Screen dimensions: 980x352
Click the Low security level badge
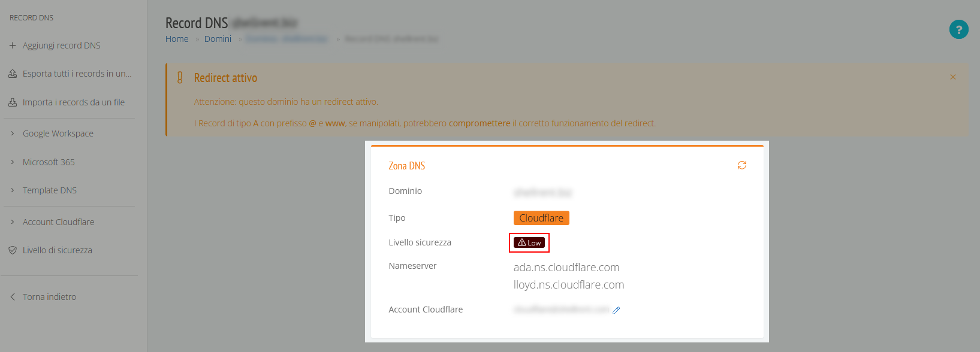tap(529, 242)
